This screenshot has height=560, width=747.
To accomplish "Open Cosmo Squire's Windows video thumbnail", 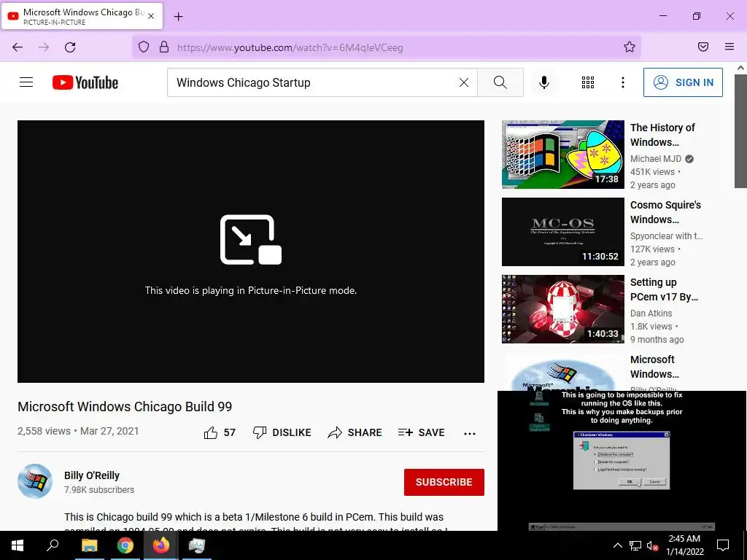I will [x=562, y=231].
